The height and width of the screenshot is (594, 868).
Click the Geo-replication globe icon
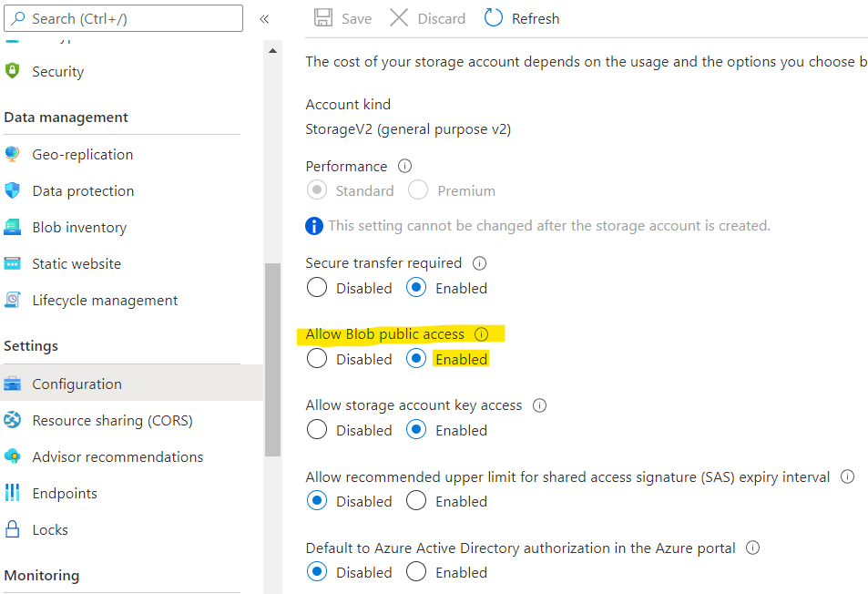click(13, 155)
